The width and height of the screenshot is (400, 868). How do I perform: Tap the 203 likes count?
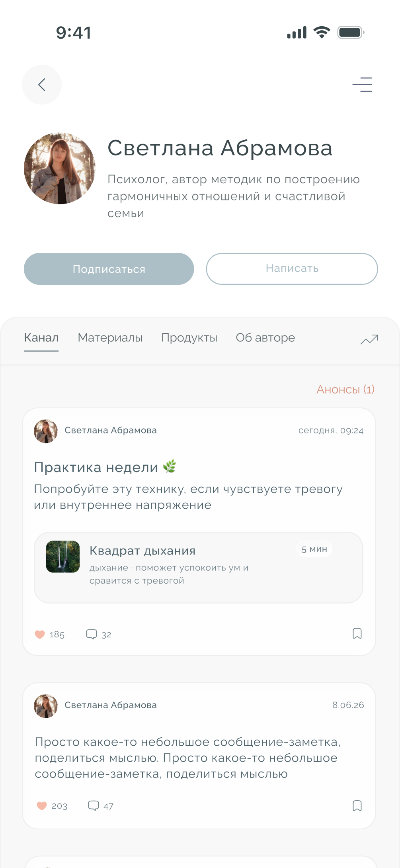click(x=60, y=806)
